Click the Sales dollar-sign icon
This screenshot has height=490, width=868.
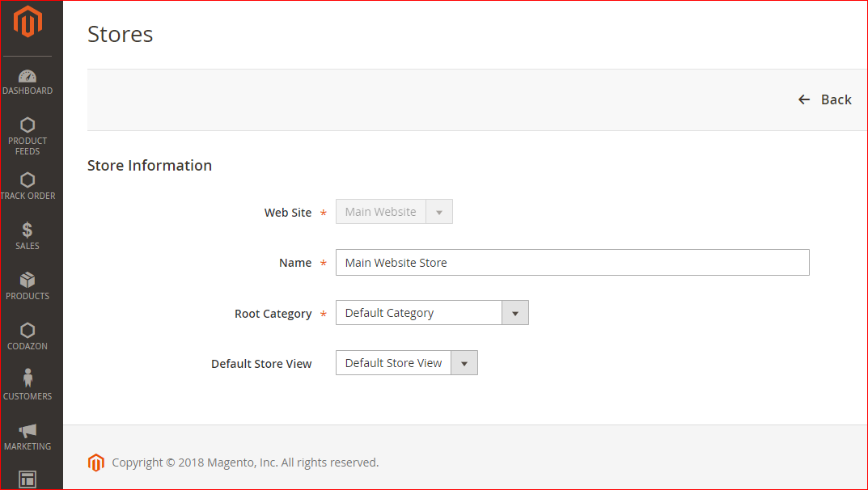(28, 230)
